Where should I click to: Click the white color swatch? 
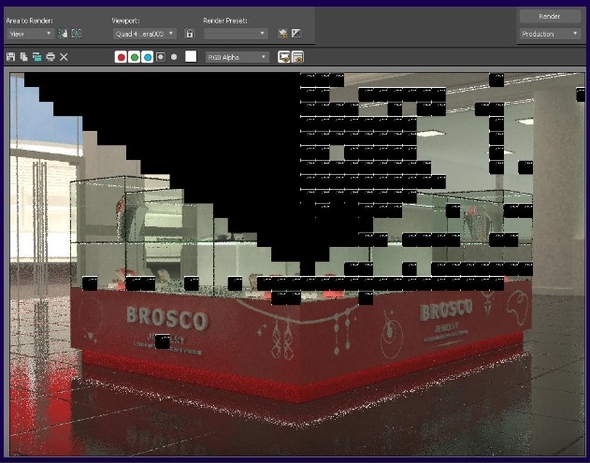pyautogui.click(x=191, y=57)
